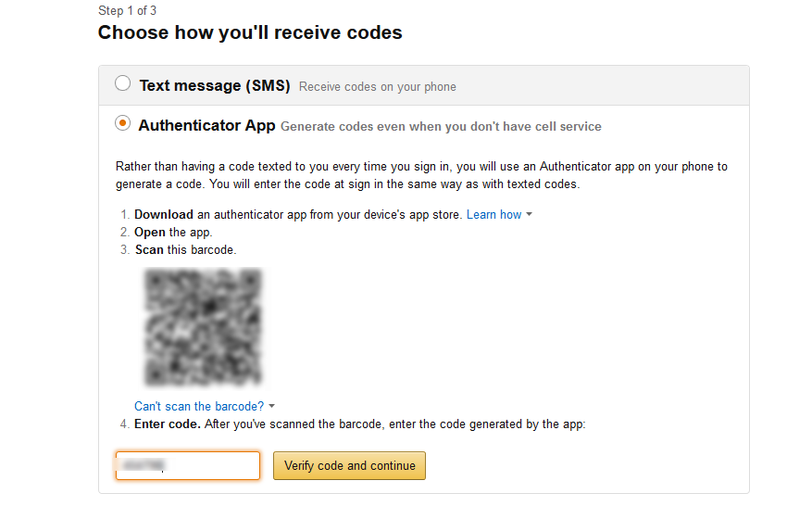Click the bold Enter code step text
This screenshot has width=812, height=506.
(167, 424)
